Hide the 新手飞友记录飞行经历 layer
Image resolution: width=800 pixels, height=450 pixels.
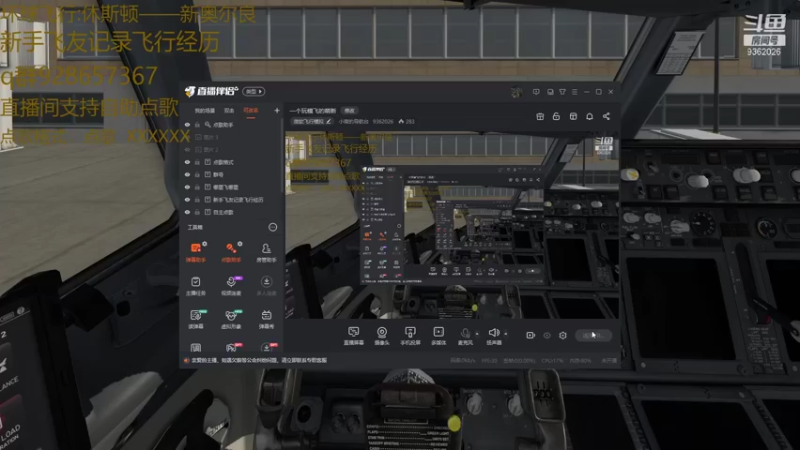(187, 199)
